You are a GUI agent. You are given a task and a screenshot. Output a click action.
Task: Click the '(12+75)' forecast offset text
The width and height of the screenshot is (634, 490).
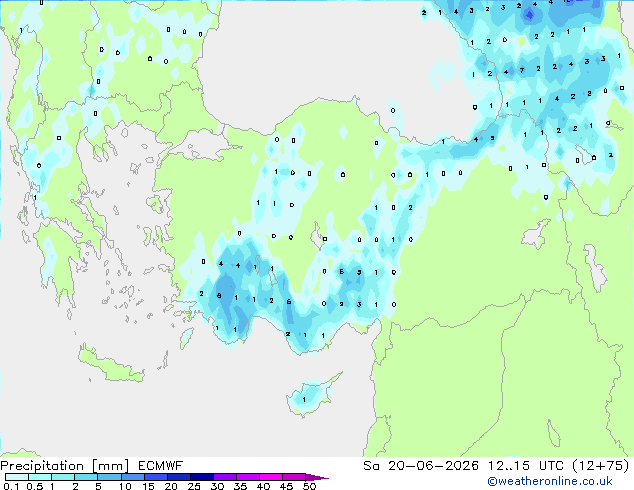tap(601, 466)
